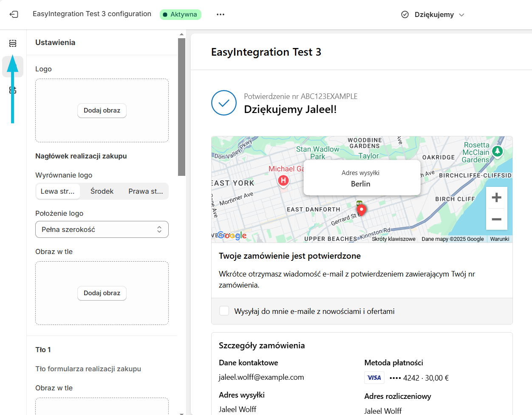Click Jaleel Wolff under Adres rozliczeniowy
The height and width of the screenshot is (415, 532).
click(x=383, y=411)
